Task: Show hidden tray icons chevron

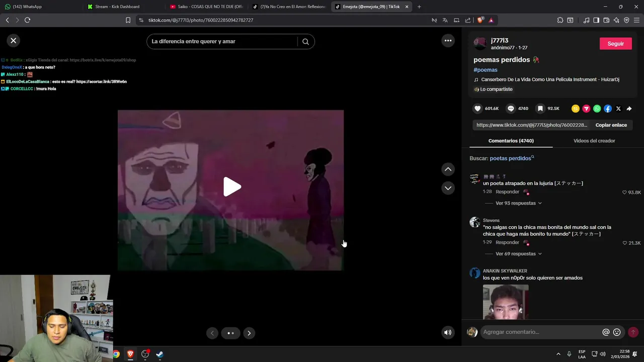Action: pos(558,354)
